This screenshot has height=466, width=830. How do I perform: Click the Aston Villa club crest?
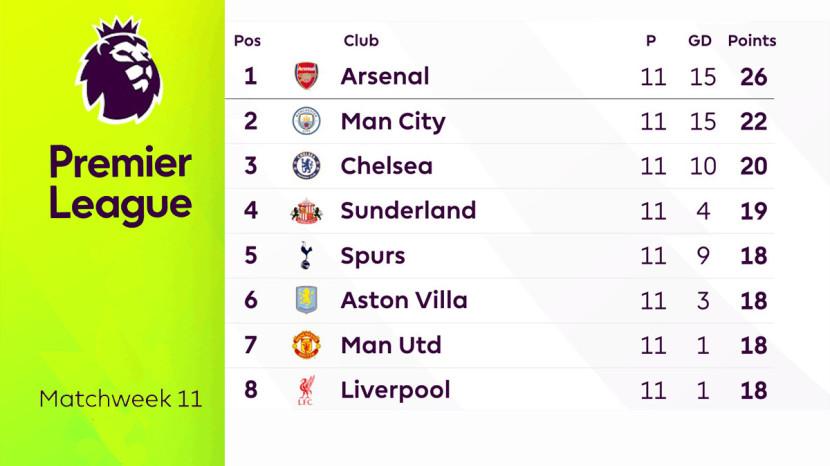click(x=306, y=300)
